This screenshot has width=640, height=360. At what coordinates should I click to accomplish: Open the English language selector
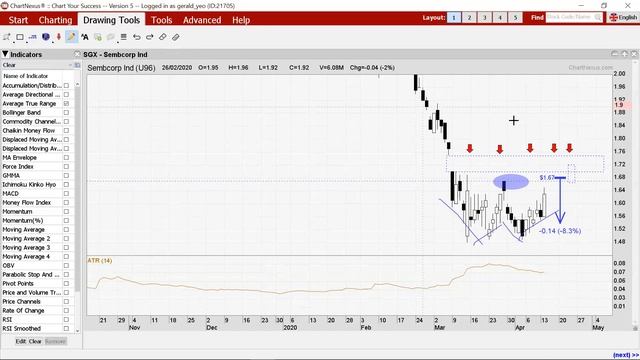coord(623,18)
